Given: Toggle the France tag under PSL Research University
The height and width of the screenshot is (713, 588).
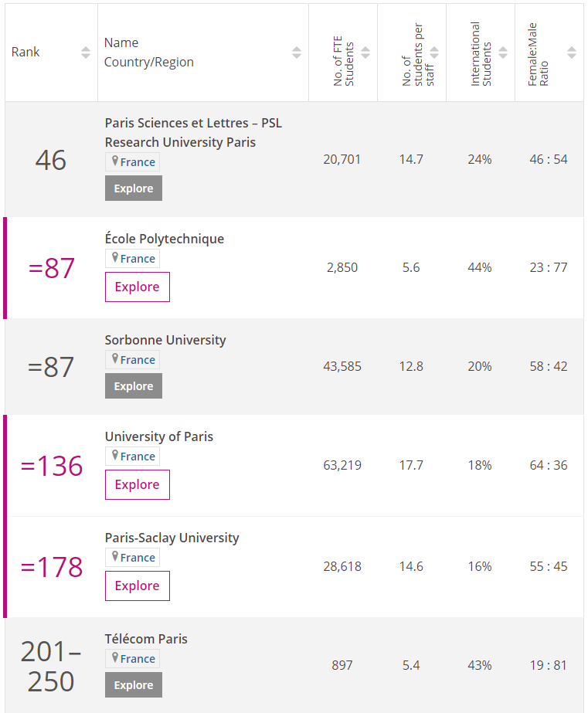Looking at the screenshot, I should point(131,161).
